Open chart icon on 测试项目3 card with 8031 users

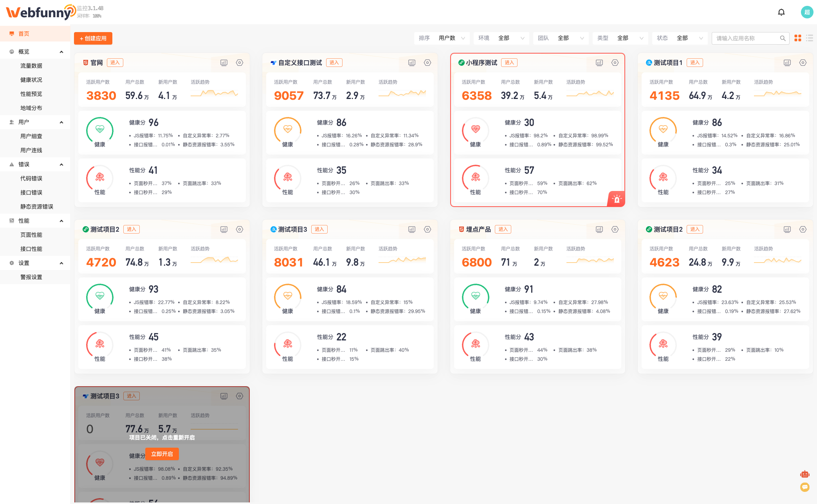point(412,229)
